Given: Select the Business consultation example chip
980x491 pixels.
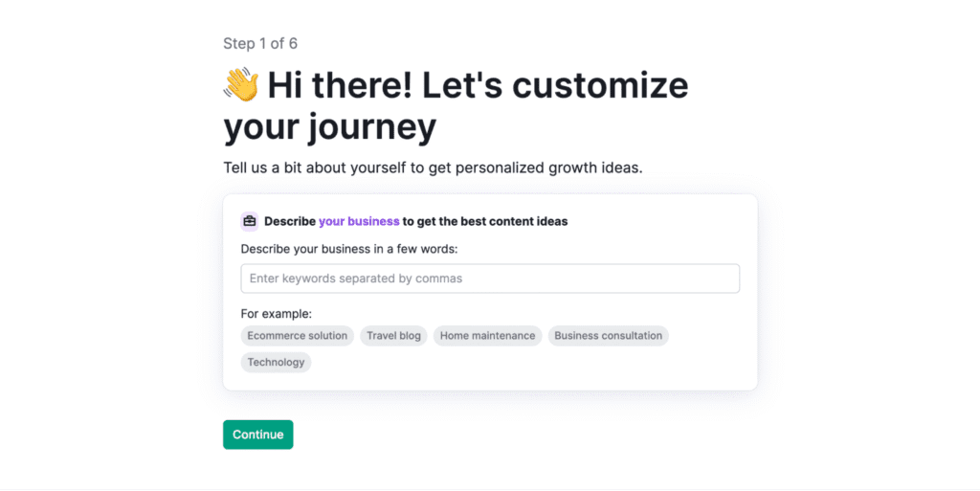Looking at the screenshot, I should (x=608, y=336).
